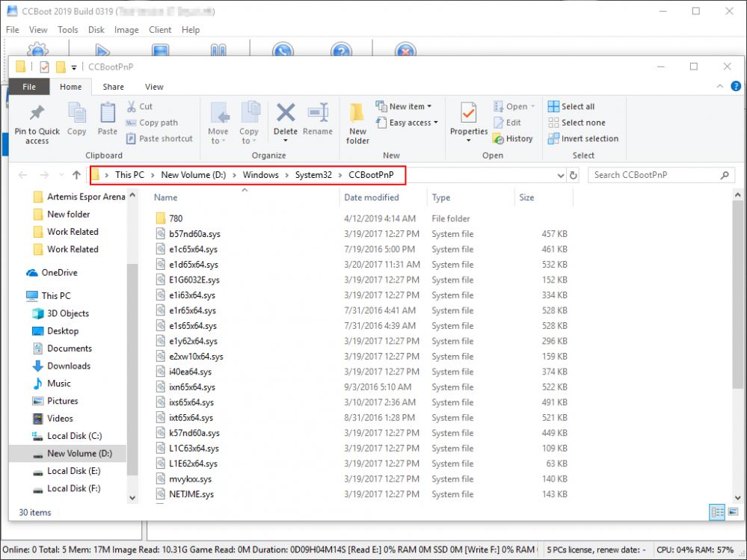The height and width of the screenshot is (560, 747).
Task: Sort files by Name column header
Action: (x=165, y=197)
